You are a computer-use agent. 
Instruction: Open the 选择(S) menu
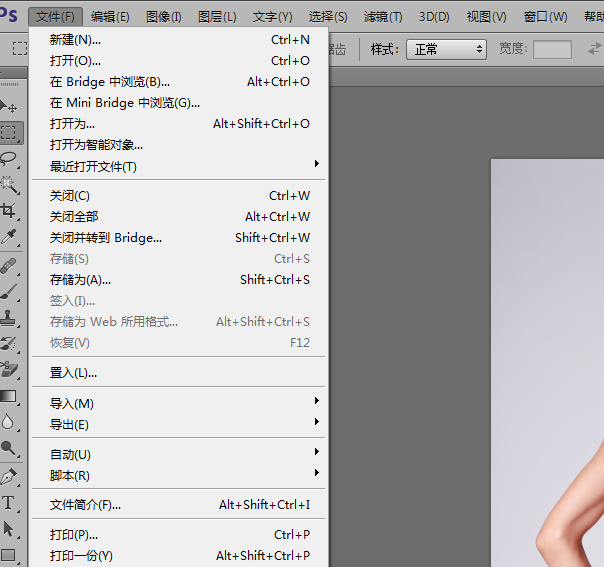point(328,17)
